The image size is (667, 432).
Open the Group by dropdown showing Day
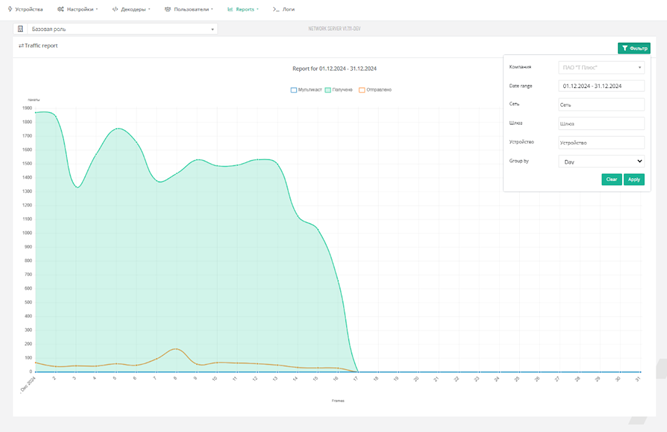pos(601,160)
